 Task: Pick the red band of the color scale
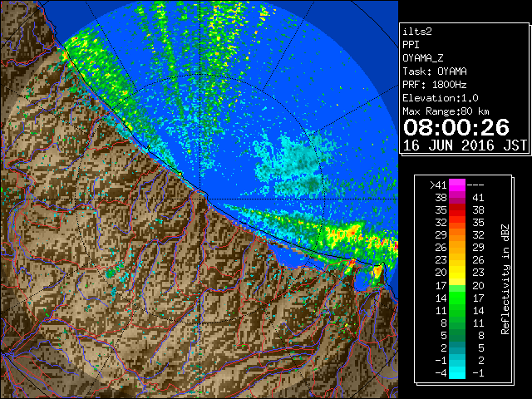[457, 210]
